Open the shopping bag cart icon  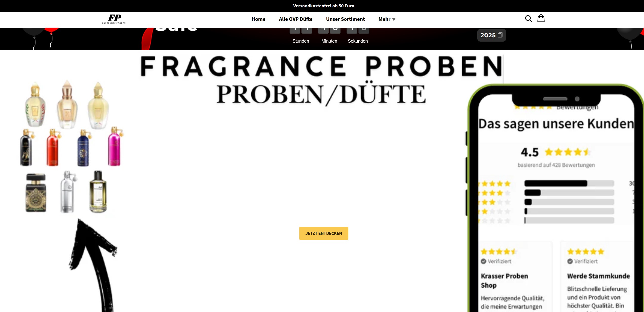tap(541, 19)
